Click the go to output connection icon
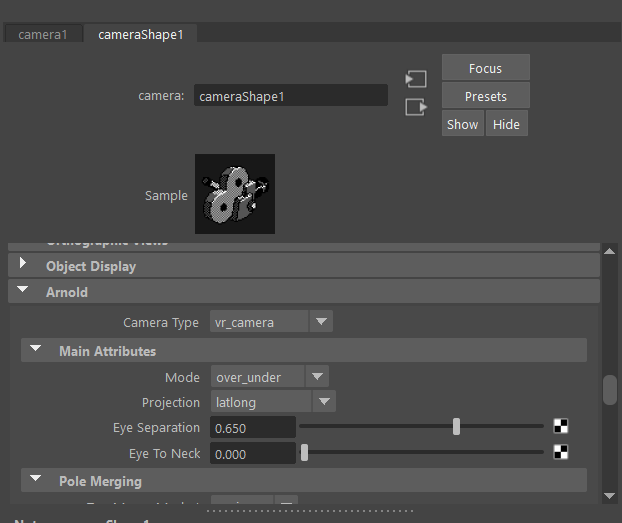The image size is (622, 523). tap(416, 107)
